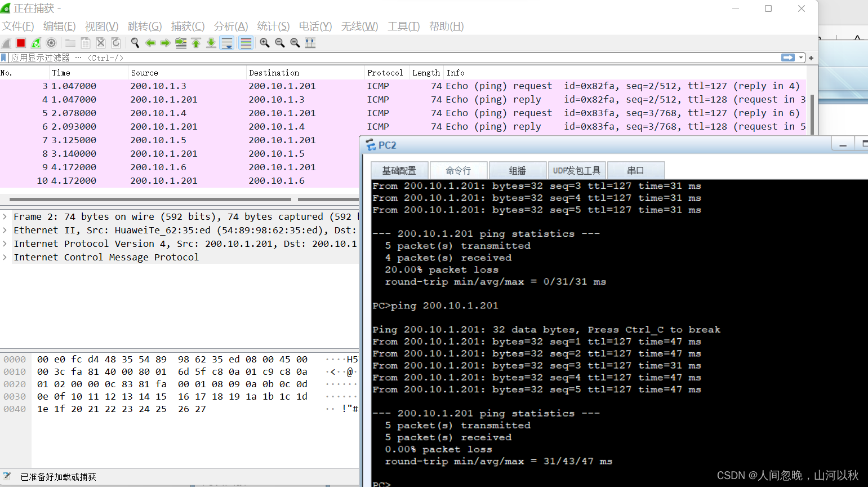Open capture options gear icon
868x487 pixels.
pyautogui.click(x=51, y=43)
